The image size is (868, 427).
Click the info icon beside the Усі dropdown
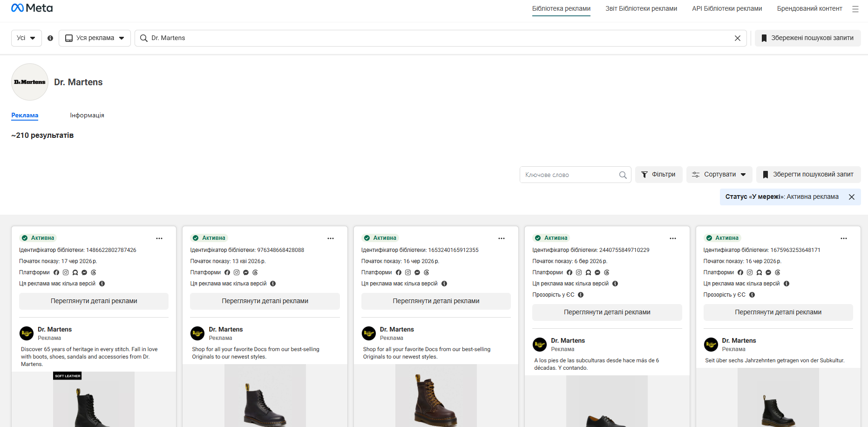(50, 38)
